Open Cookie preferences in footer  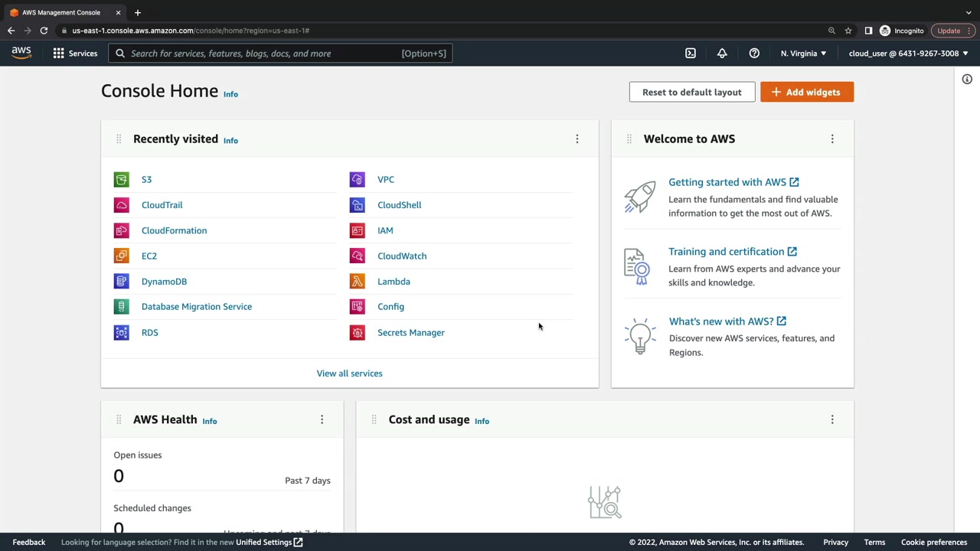[934, 543]
